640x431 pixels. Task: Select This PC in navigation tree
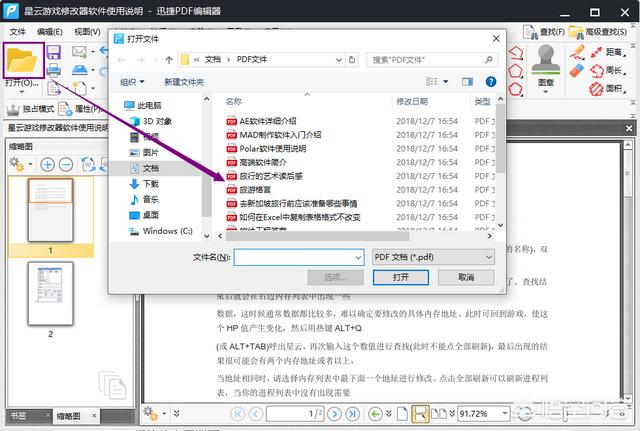(x=143, y=106)
